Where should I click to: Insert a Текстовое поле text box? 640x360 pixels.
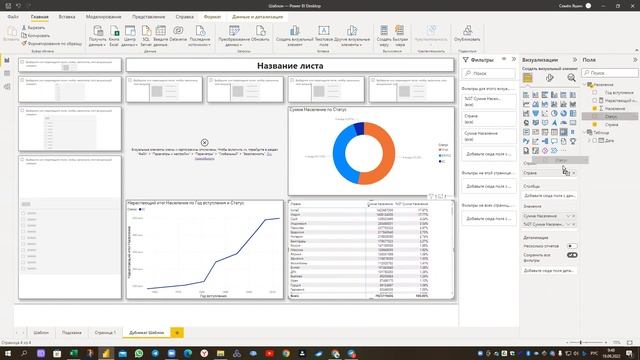pos(324,36)
